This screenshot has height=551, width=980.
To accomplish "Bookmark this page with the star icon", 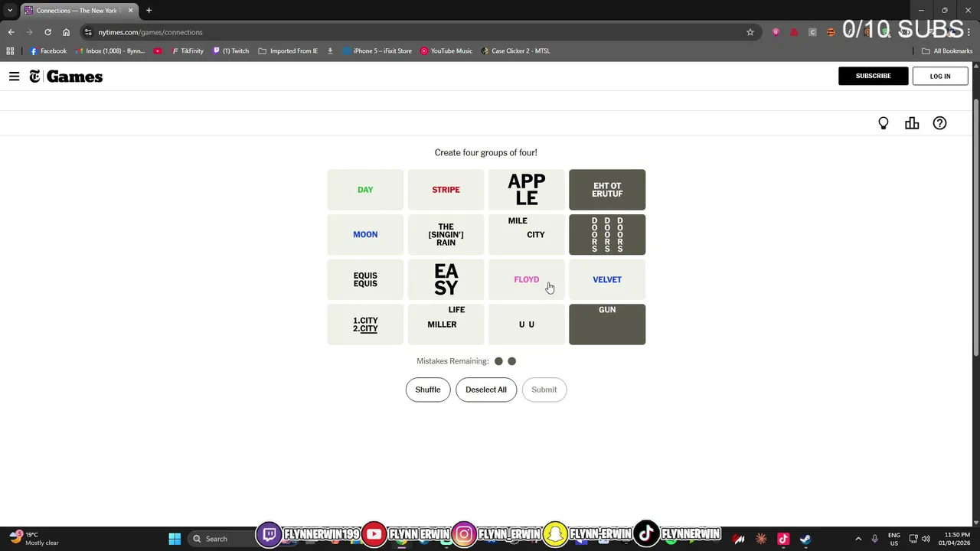I will point(750,32).
